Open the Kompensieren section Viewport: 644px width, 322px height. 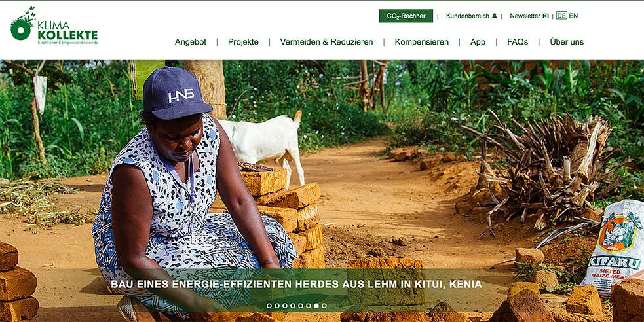pos(422,42)
